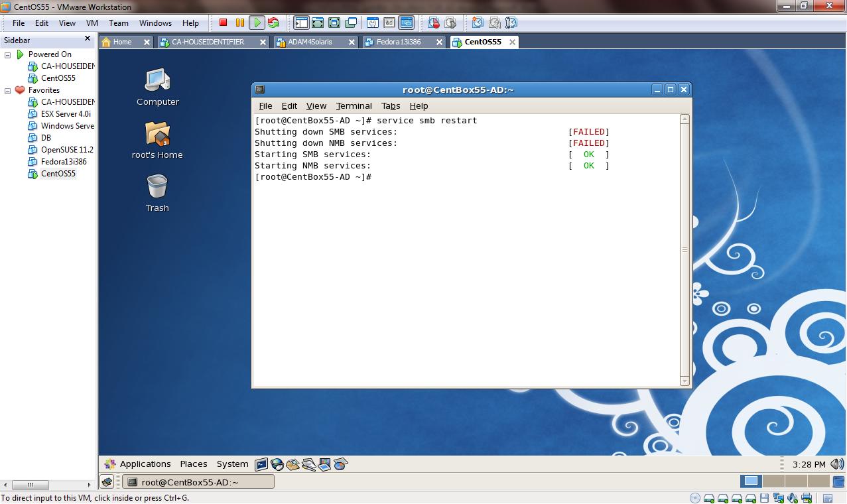This screenshot has height=504, width=847.
Task: Click the Unity mode toolbar icon
Action: [x=351, y=23]
